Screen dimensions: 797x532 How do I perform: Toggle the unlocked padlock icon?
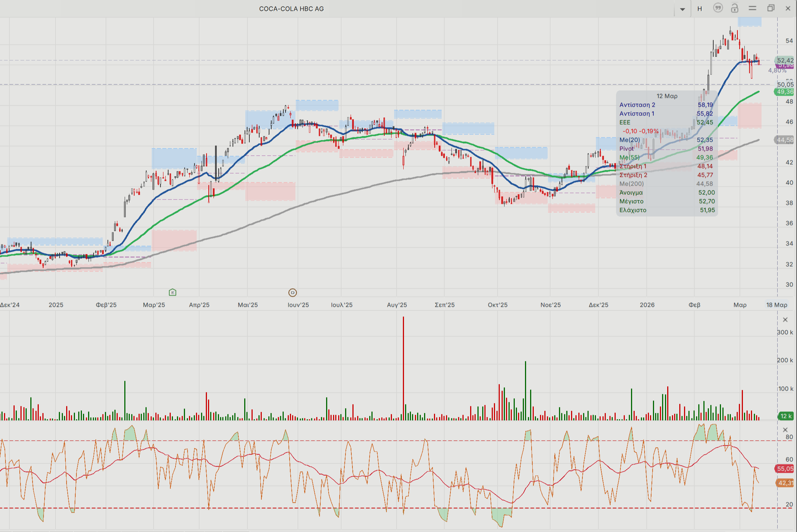tap(734, 8)
